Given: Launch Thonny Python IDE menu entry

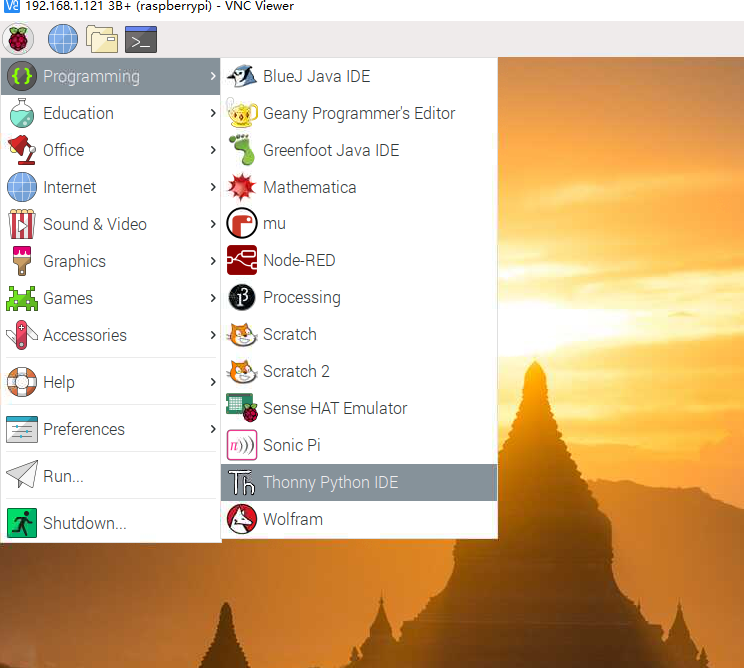Looking at the screenshot, I should tap(359, 482).
